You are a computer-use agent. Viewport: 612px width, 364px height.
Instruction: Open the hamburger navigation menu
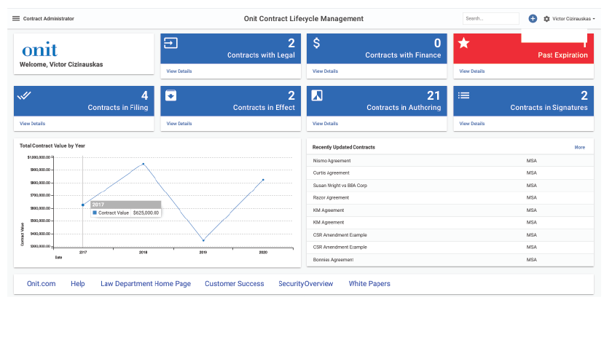pyautogui.click(x=16, y=18)
